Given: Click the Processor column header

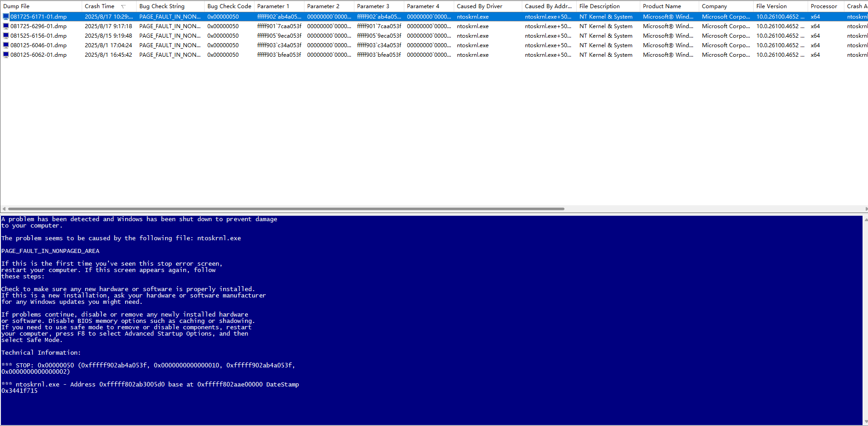Looking at the screenshot, I should 824,6.
